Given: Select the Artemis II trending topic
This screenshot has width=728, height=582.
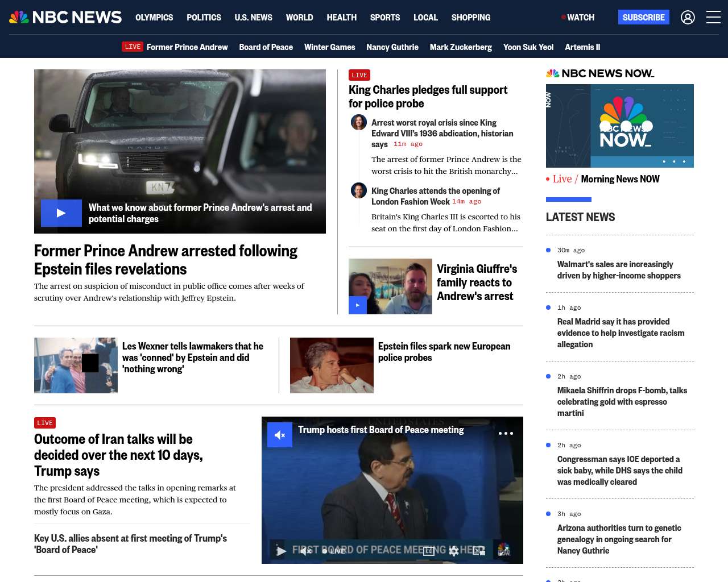Looking at the screenshot, I should (582, 47).
